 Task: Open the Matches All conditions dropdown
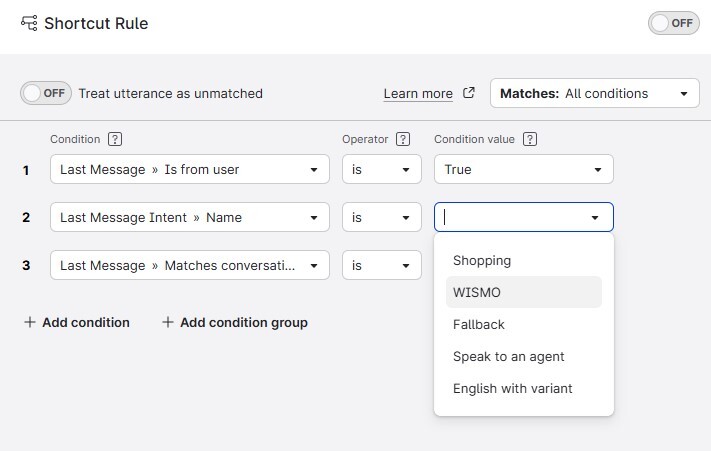[x=594, y=93]
